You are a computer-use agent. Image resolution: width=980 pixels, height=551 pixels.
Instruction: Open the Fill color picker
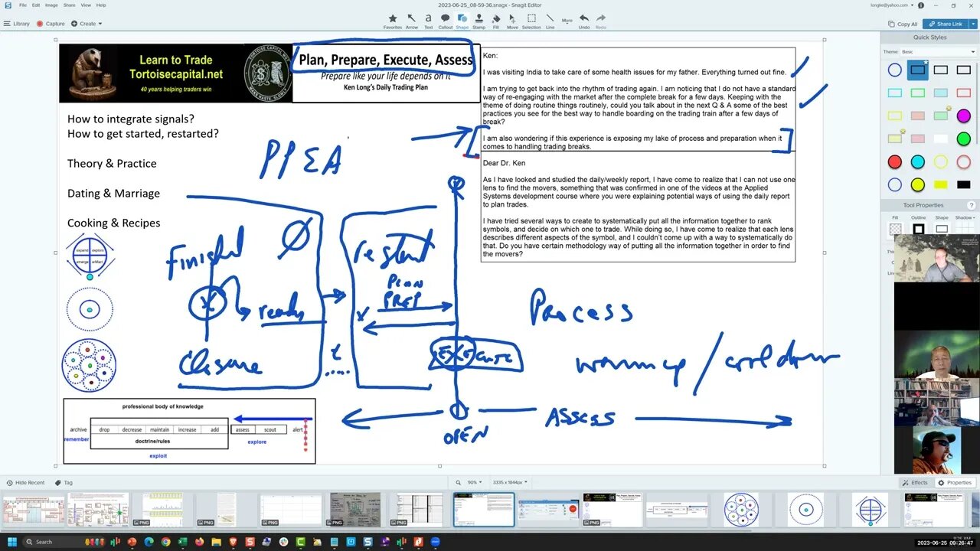tap(894, 228)
